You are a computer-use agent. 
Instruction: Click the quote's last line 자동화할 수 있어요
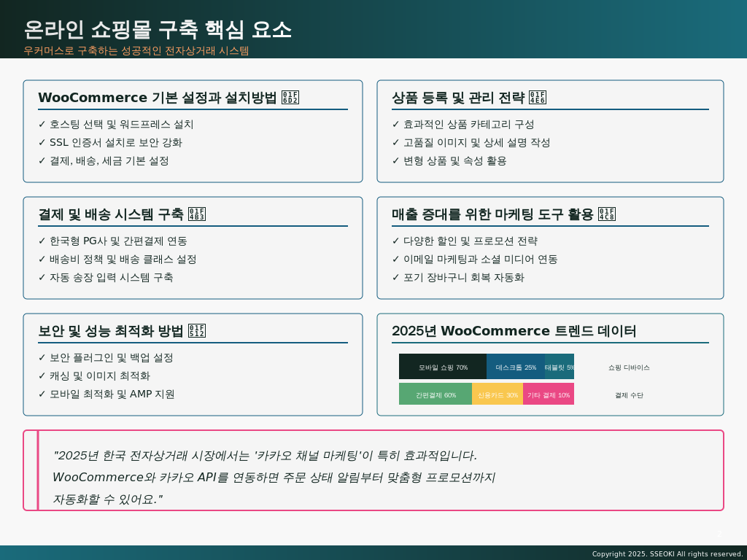click(108, 499)
